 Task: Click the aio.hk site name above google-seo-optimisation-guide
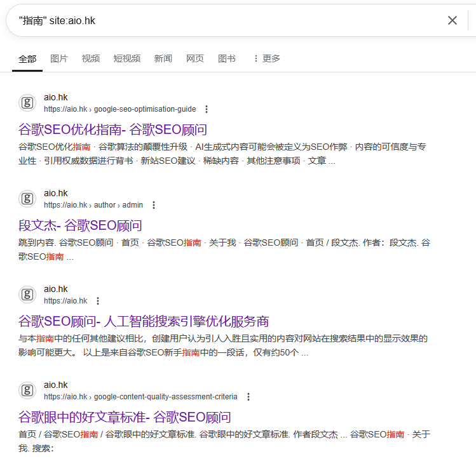coord(55,97)
